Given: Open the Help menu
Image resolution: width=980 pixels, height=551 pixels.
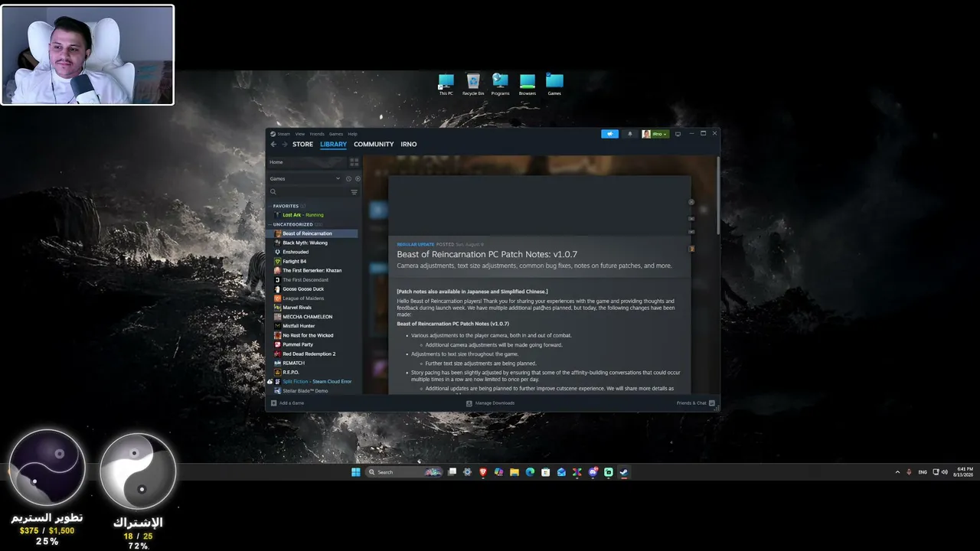Looking at the screenshot, I should coord(352,134).
